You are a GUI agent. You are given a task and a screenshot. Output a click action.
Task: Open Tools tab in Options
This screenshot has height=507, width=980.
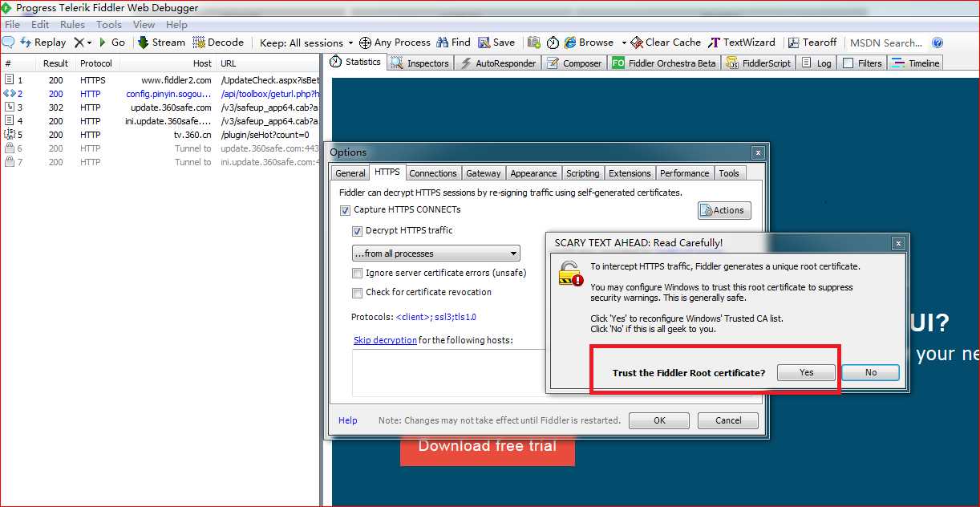(x=729, y=173)
